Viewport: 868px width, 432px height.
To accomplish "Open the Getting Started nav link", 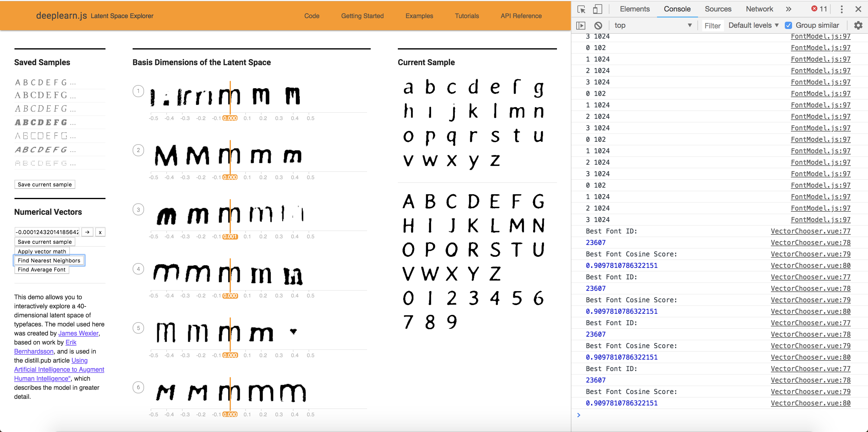I will [x=362, y=16].
